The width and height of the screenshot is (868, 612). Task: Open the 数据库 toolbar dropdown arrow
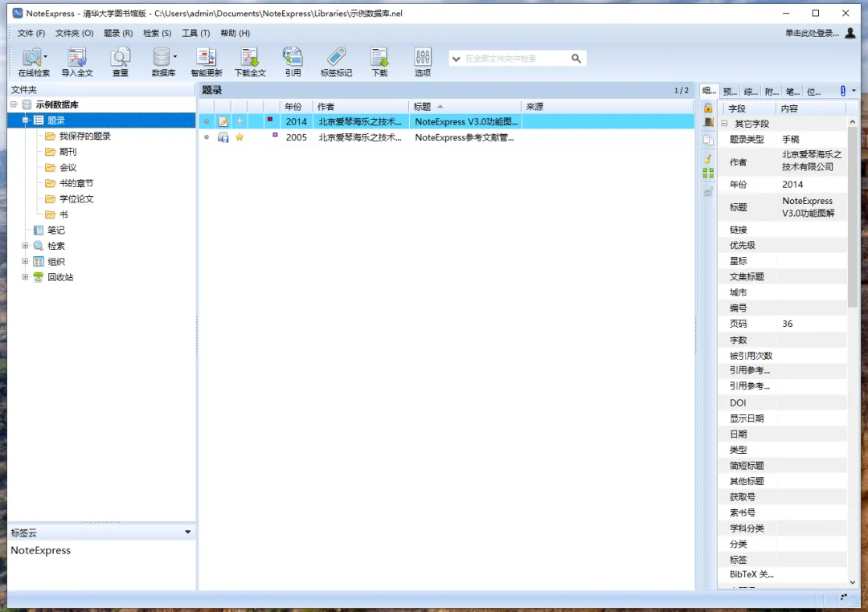[175, 56]
